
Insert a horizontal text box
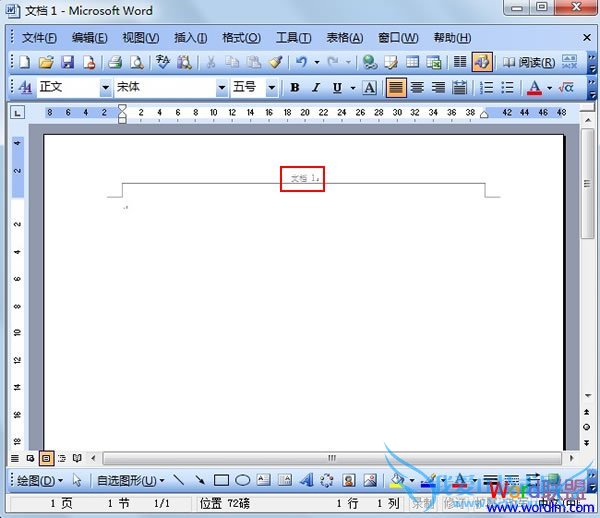(x=264, y=480)
